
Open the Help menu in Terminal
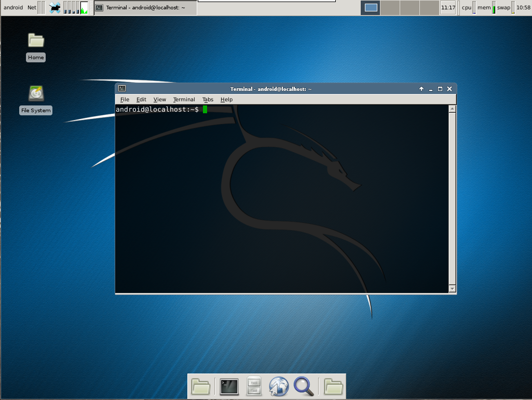[226, 100]
